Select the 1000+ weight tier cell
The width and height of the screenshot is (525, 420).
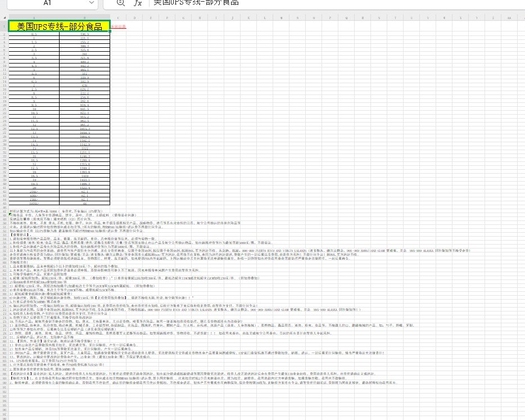tap(34, 204)
